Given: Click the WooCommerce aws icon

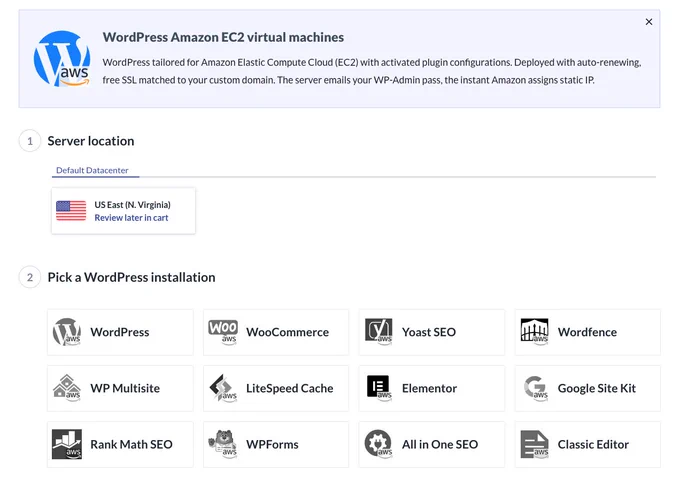Looking at the screenshot, I should 223,332.
